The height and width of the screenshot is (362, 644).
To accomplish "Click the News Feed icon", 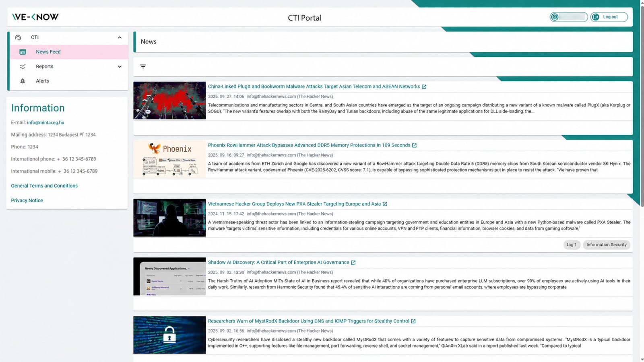I will tap(23, 52).
